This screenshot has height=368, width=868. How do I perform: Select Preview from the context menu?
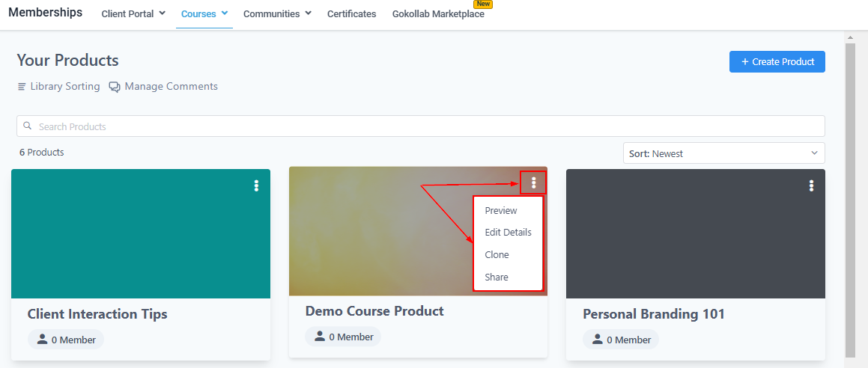501,211
